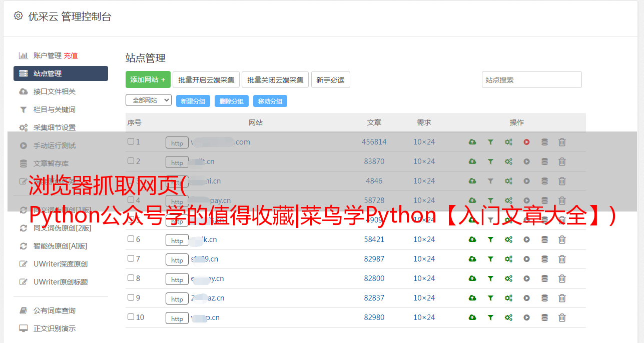The image size is (644, 343).
Task: Click the red 充值 link
Action: (71, 55)
